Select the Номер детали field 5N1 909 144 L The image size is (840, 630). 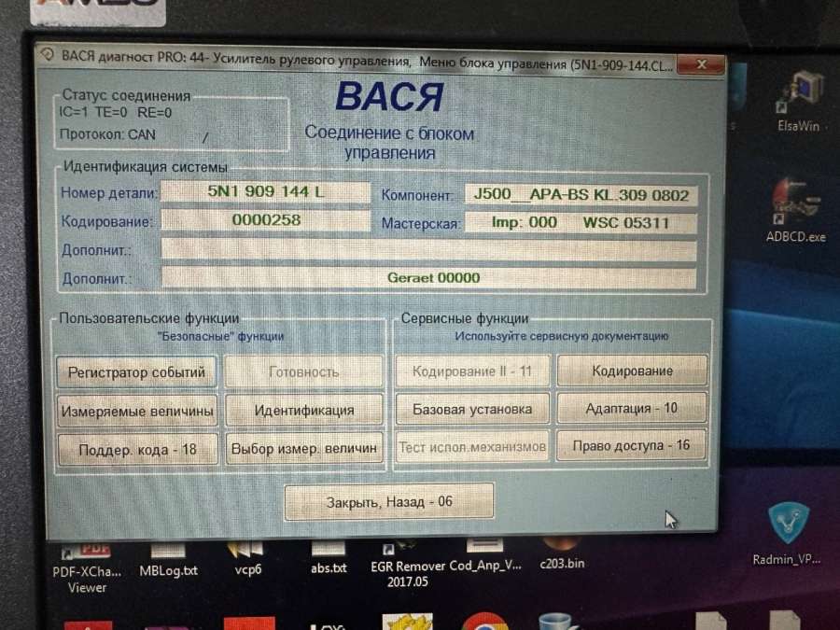point(266,191)
